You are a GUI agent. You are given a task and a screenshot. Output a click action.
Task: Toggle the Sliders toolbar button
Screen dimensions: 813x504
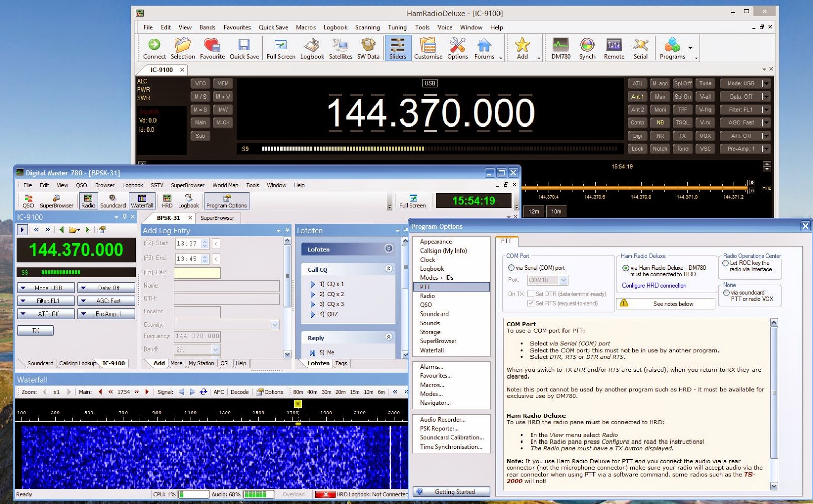[x=398, y=48]
